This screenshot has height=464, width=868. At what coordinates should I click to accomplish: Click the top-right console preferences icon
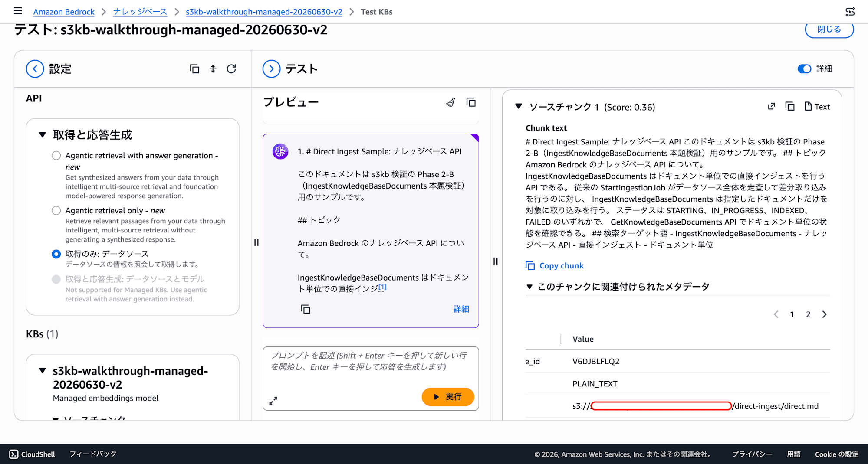pos(850,12)
